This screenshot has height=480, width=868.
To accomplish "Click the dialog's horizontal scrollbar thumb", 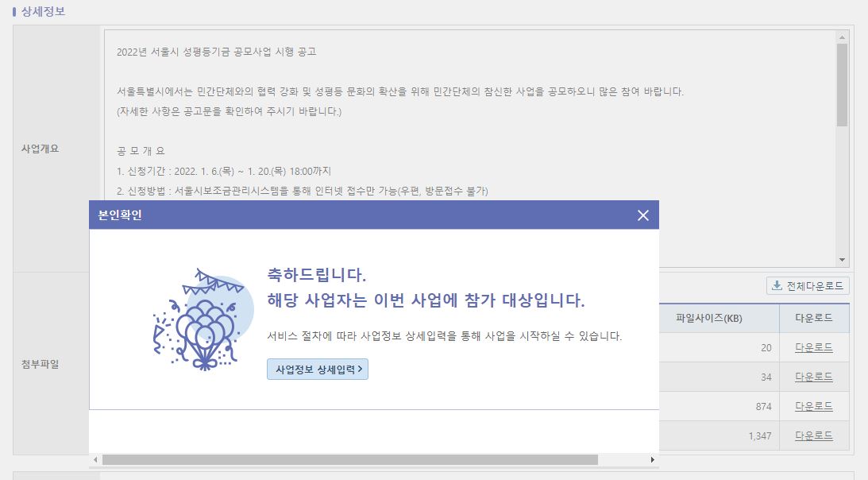I will pos(350,460).
